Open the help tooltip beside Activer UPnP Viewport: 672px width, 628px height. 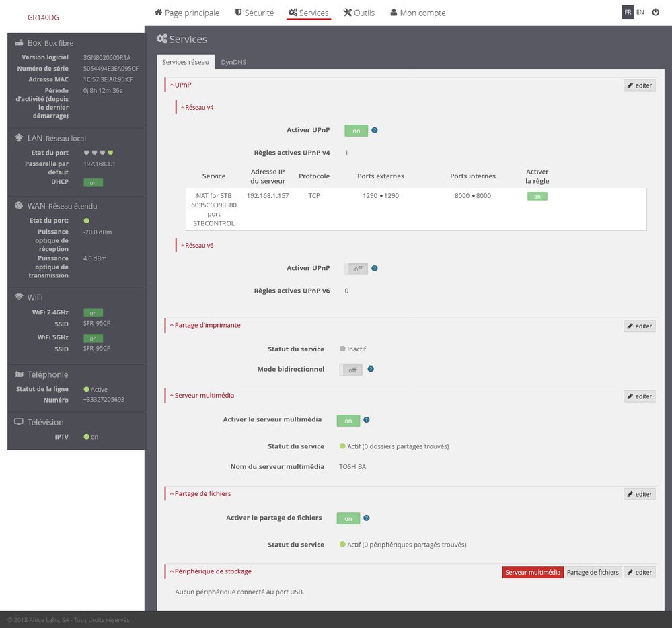(375, 130)
